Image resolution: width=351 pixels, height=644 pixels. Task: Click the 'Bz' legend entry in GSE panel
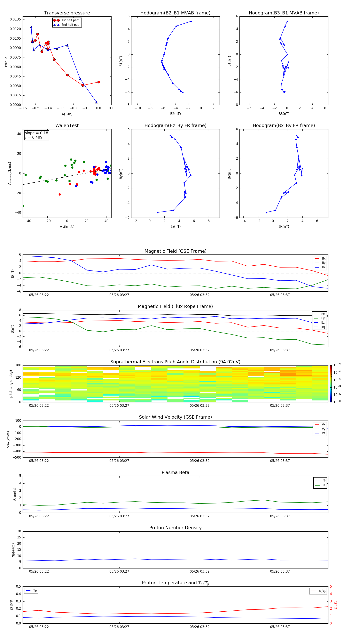click(320, 267)
